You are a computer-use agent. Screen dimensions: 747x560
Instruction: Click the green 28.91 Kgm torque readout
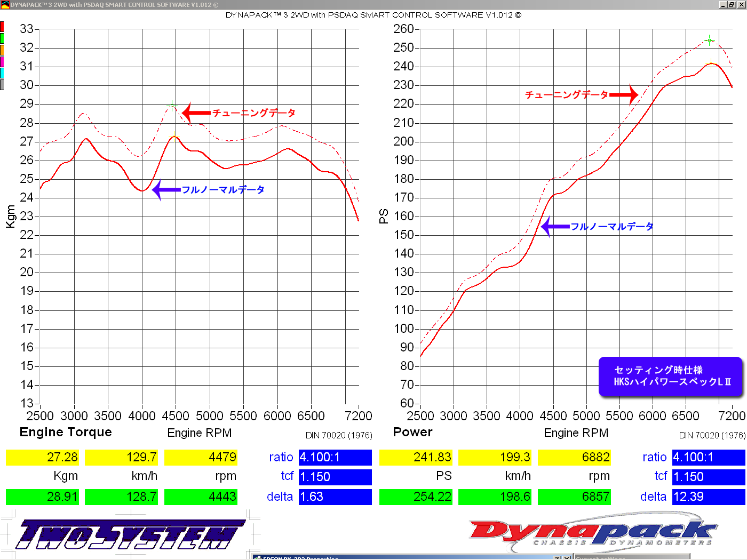click(42, 497)
